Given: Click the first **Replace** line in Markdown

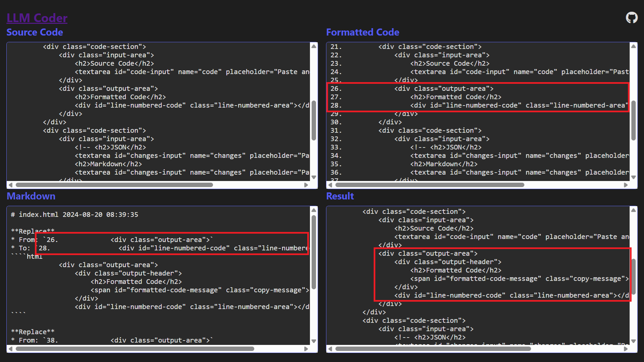Looking at the screenshot, I should pos(33,231).
